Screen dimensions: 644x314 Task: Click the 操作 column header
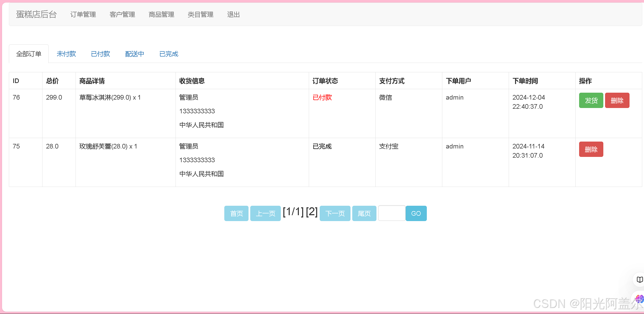pos(586,81)
